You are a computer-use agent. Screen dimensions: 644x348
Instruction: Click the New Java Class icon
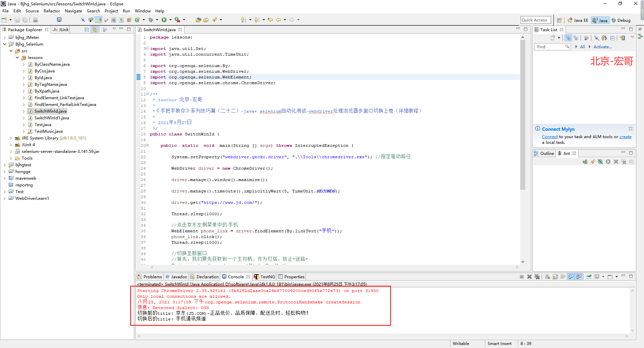137,20
